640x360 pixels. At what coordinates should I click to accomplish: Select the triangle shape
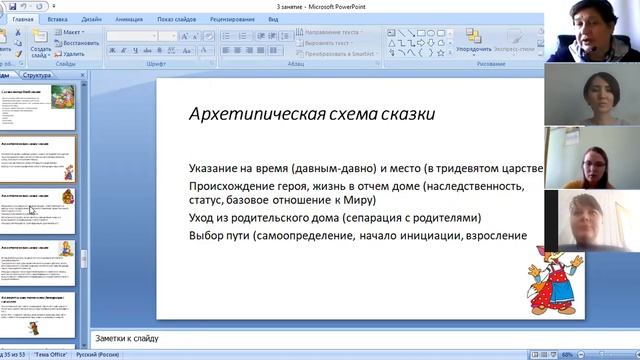(x=391, y=43)
